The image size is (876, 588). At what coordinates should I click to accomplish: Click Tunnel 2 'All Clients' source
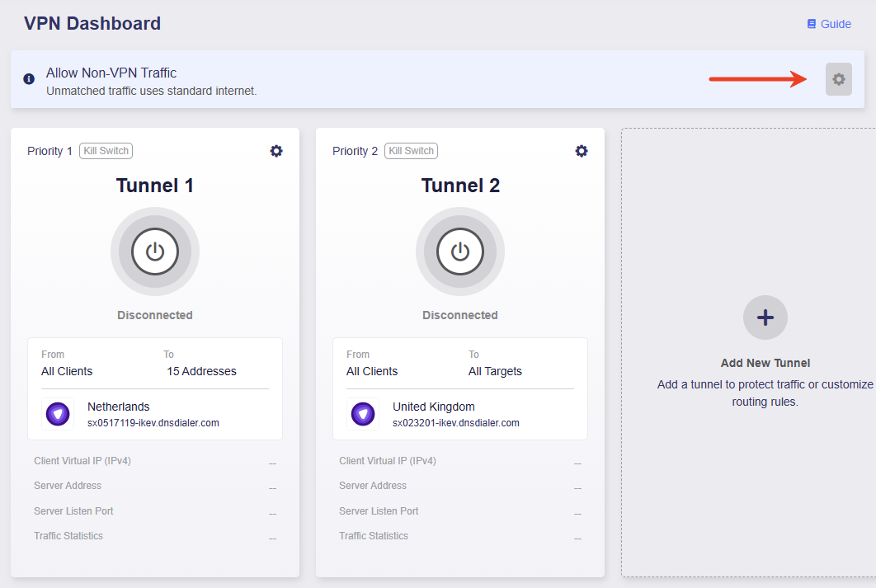(372, 371)
